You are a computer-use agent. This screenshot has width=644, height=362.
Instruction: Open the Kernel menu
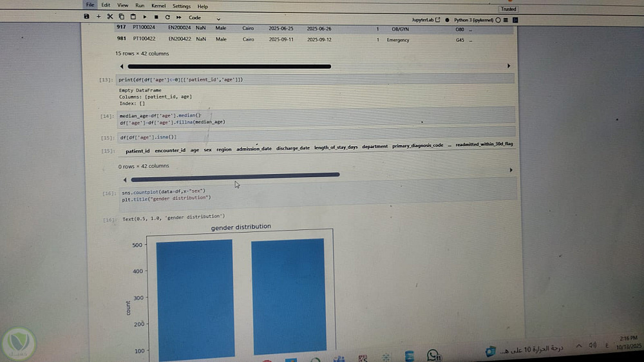pos(158,6)
